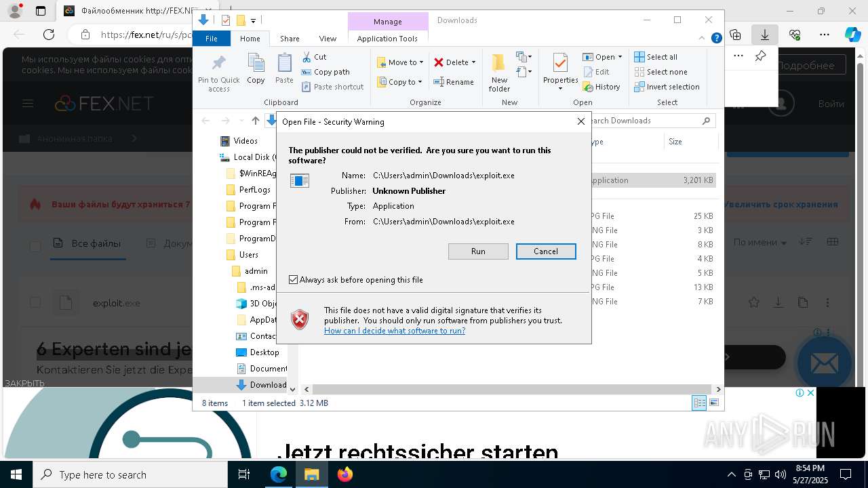Click horizontal scrollbar in file list
Viewport: 868px width, 488px height.
click(512, 389)
